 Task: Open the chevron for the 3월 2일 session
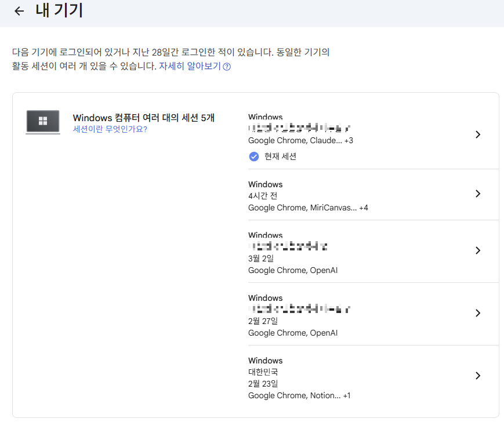pyautogui.click(x=478, y=250)
